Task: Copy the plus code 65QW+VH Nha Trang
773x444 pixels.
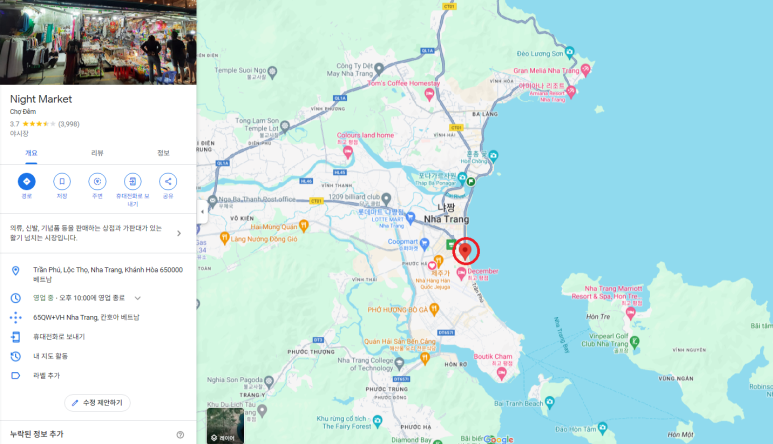Action: click(98, 317)
